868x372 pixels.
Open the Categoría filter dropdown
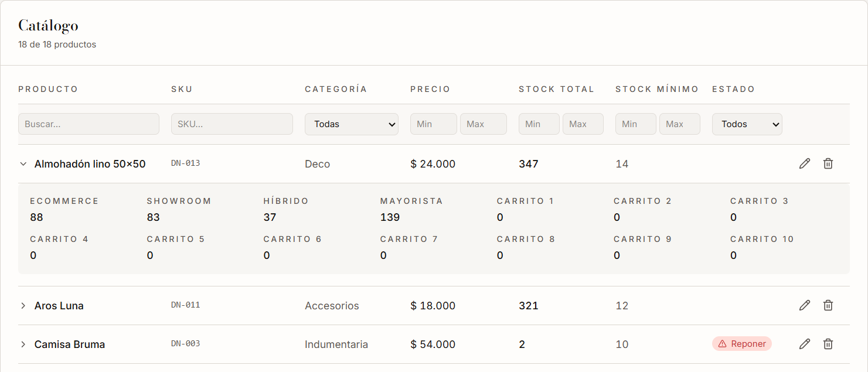[x=352, y=124]
